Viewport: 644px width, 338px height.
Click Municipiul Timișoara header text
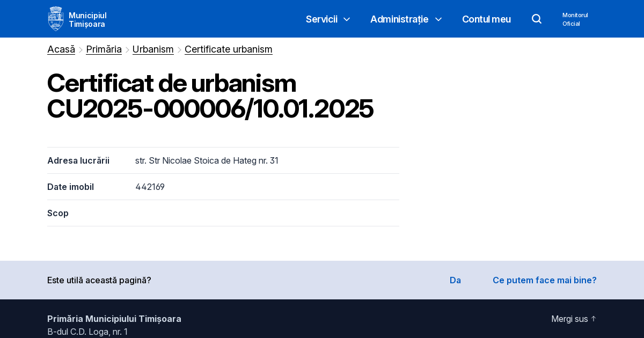87,18
